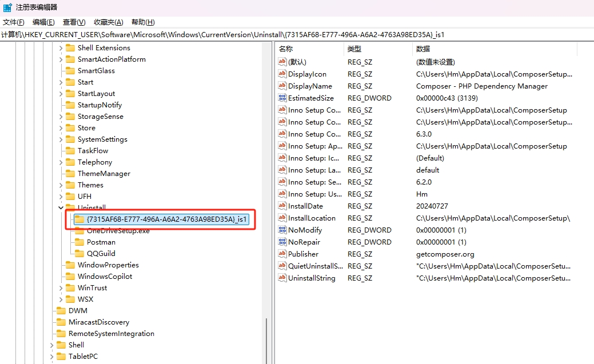Select the ThemeManager folder icon
The image size is (594, 364).
[70, 174]
